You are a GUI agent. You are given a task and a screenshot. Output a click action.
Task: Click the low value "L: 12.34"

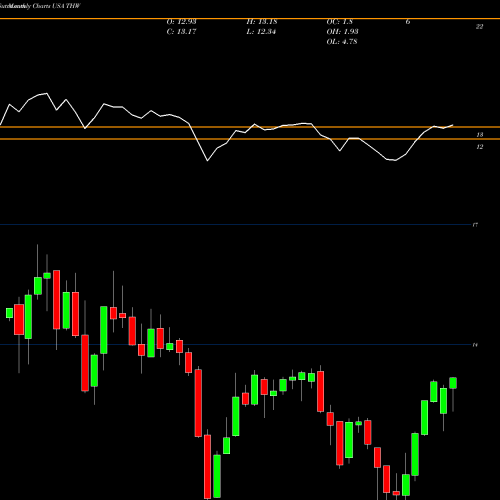(261, 32)
